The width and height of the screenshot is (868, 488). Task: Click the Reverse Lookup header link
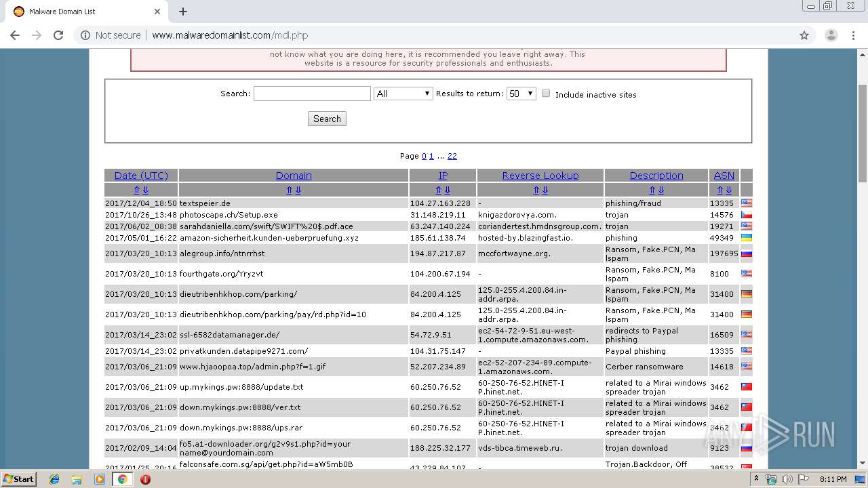point(540,175)
